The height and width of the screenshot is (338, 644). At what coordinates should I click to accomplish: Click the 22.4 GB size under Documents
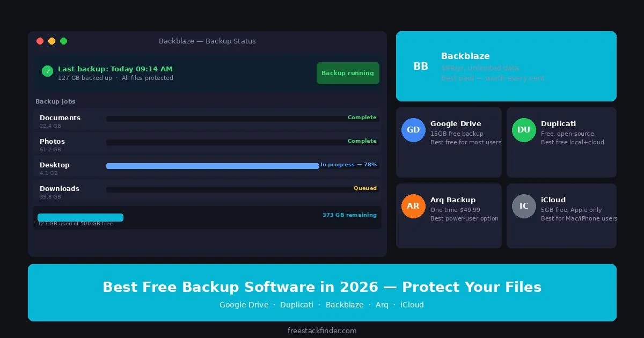point(50,126)
